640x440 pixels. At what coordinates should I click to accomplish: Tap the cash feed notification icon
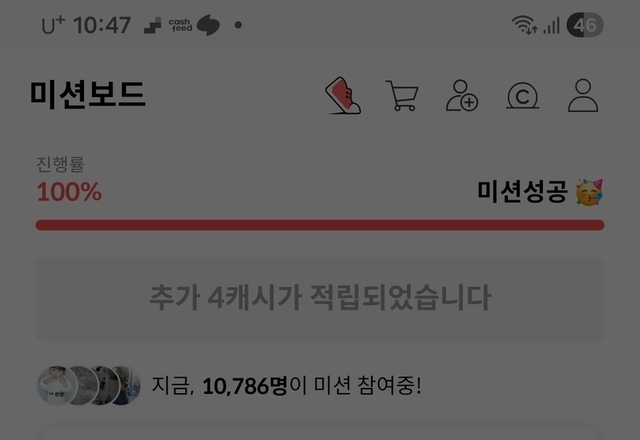point(180,25)
